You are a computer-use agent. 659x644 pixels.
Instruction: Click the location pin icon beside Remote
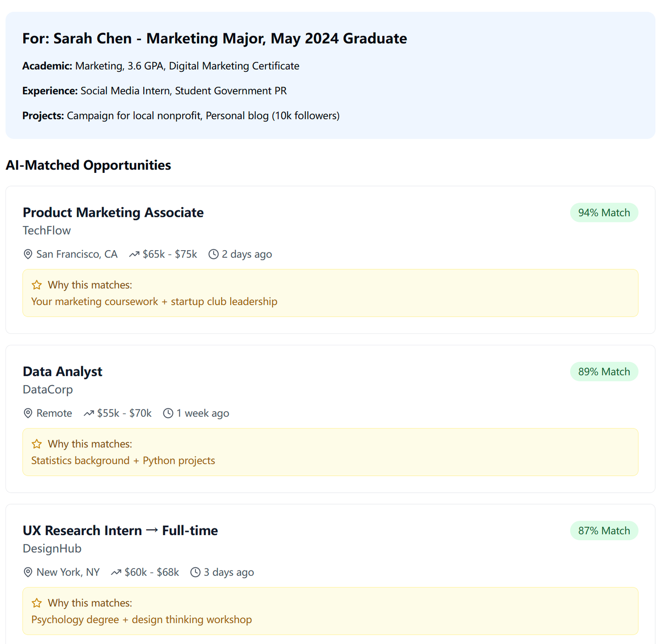pyautogui.click(x=28, y=413)
